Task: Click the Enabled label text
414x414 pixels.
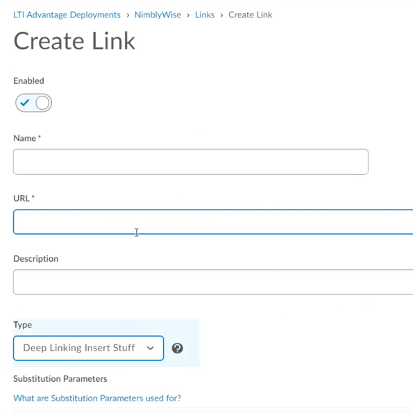Action: (x=29, y=81)
